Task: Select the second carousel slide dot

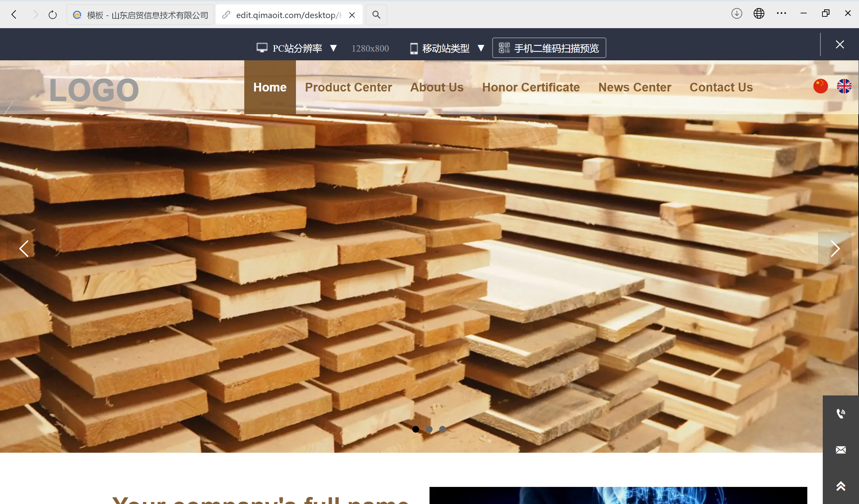Action: [429, 429]
